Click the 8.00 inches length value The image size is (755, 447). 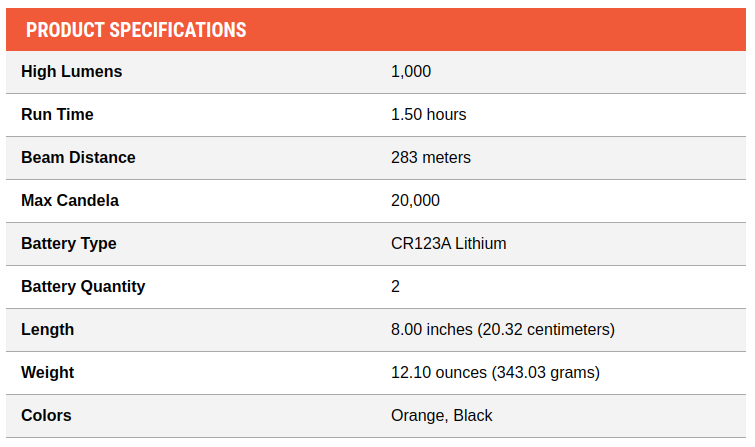(503, 329)
